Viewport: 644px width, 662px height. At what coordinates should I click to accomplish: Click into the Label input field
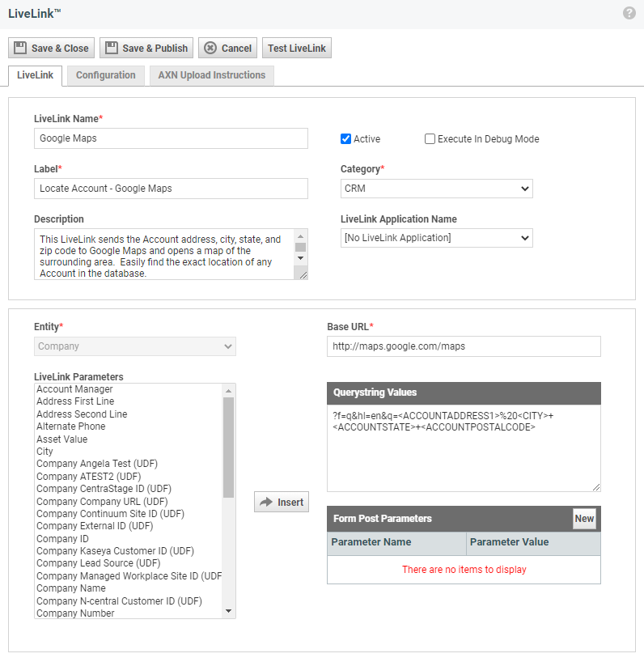click(x=171, y=189)
